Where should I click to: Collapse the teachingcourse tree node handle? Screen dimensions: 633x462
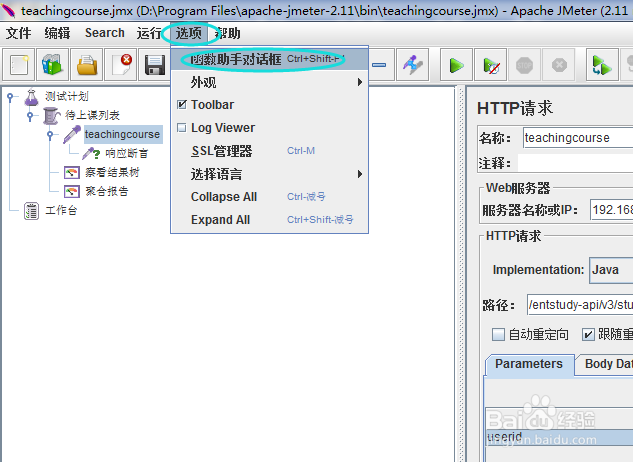coord(50,135)
